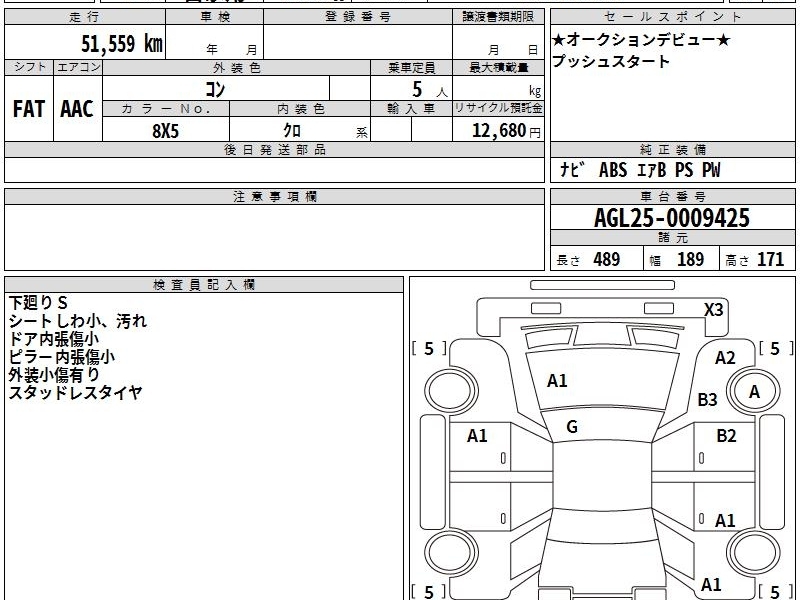Screen dimensions: 800x600
Task: Select the ナビ equipment entry
Action: 571,169
